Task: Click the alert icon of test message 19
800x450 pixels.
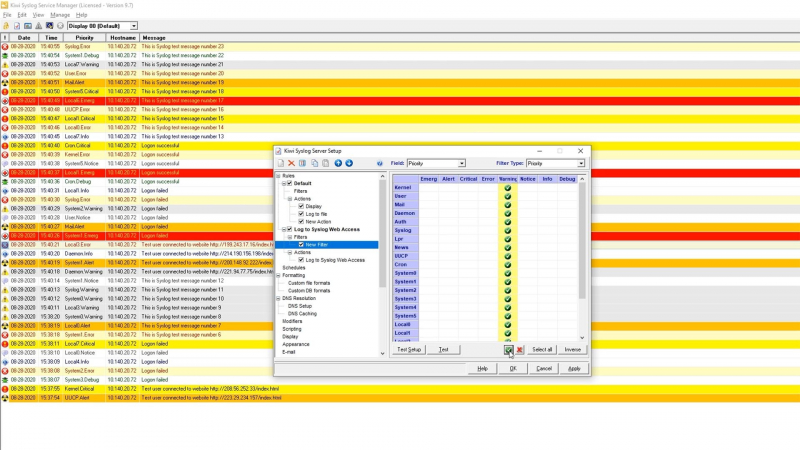Action: point(5,83)
